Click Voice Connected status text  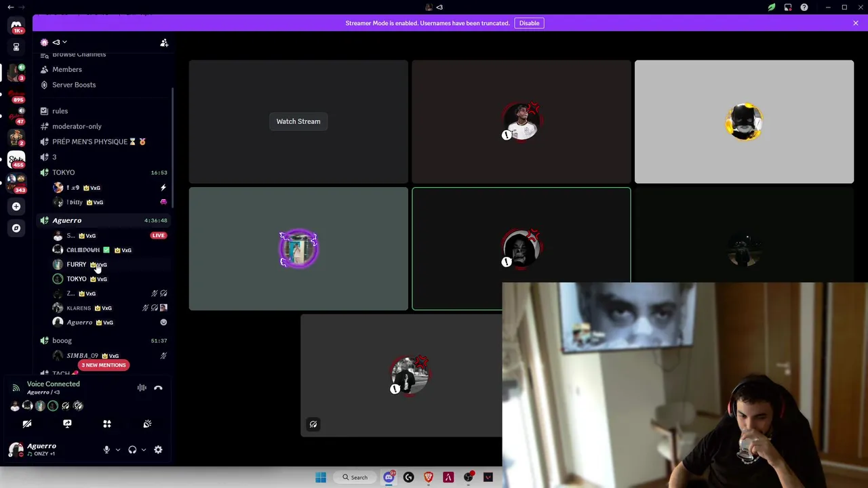pyautogui.click(x=53, y=384)
